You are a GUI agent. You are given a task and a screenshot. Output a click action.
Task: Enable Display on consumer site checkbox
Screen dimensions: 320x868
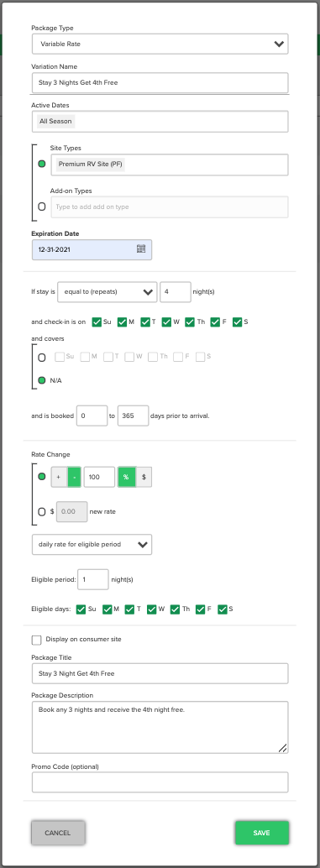click(x=37, y=640)
